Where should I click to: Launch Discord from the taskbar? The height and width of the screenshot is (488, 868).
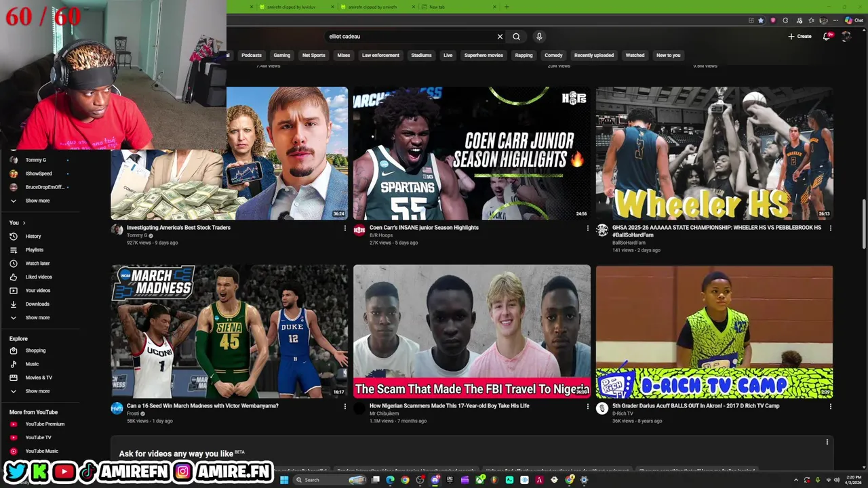[435, 480]
